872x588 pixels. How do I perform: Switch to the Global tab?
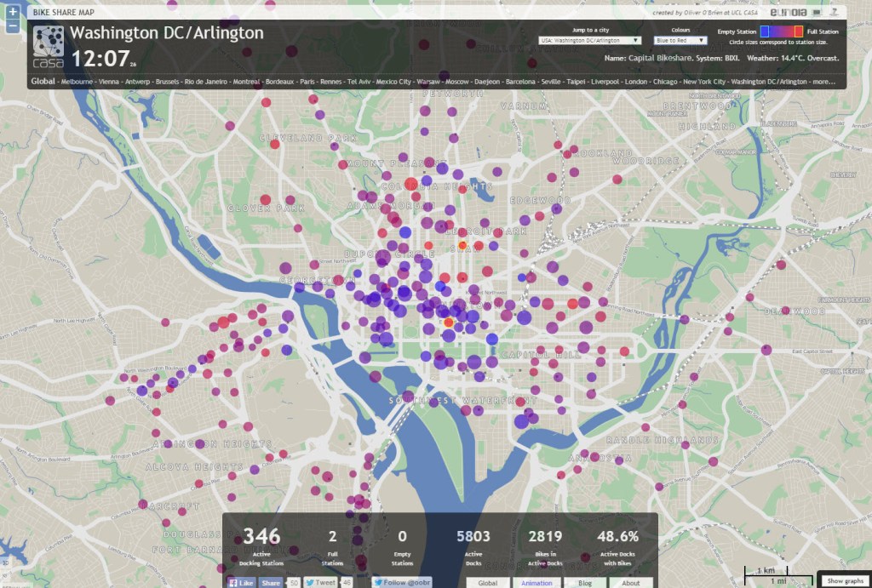[x=488, y=583]
